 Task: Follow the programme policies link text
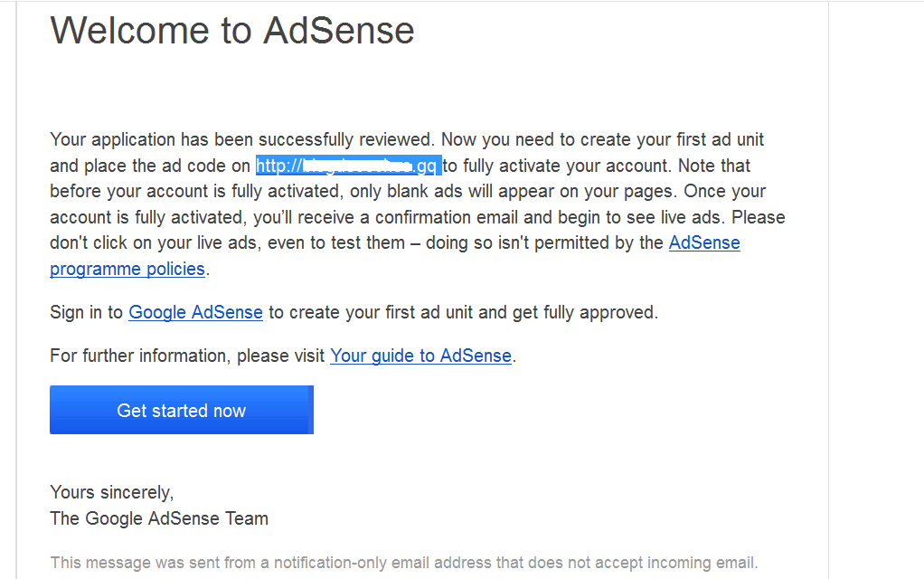[x=127, y=269]
